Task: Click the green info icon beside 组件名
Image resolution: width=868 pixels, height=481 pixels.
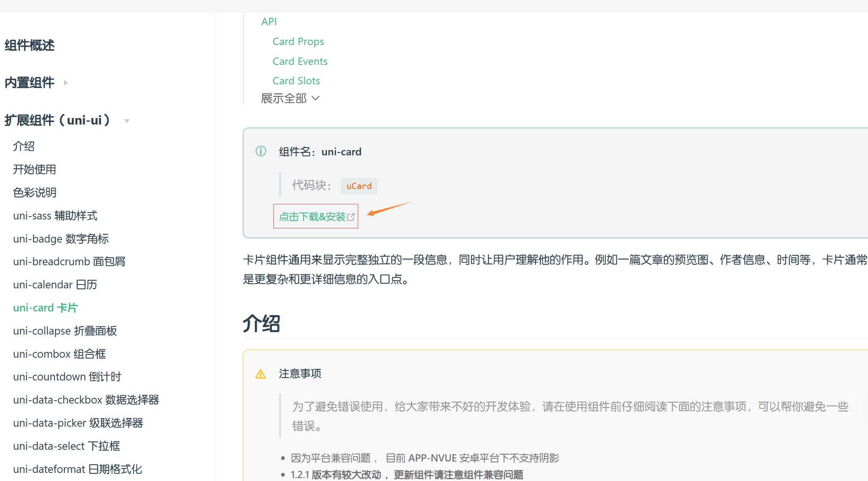Action: point(261,151)
